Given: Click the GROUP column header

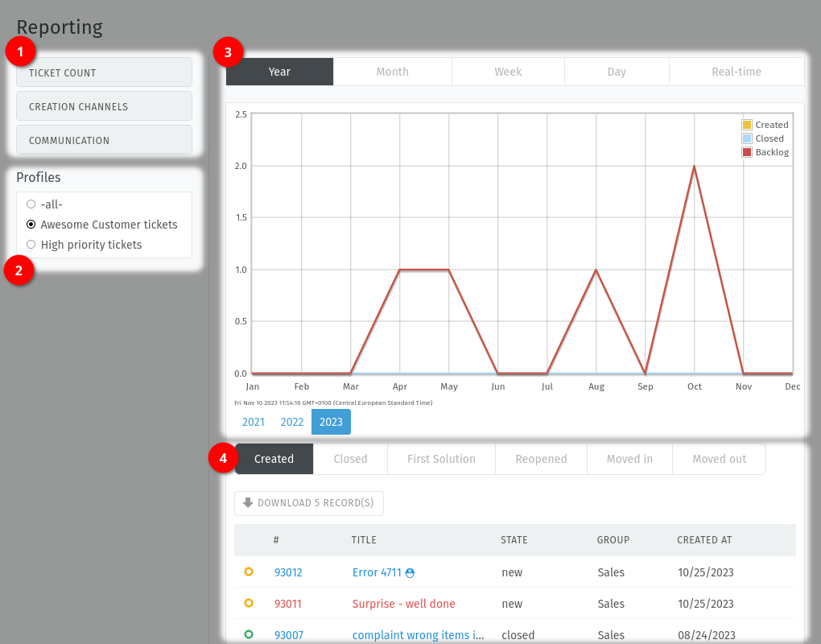Looking at the screenshot, I should 613,540.
